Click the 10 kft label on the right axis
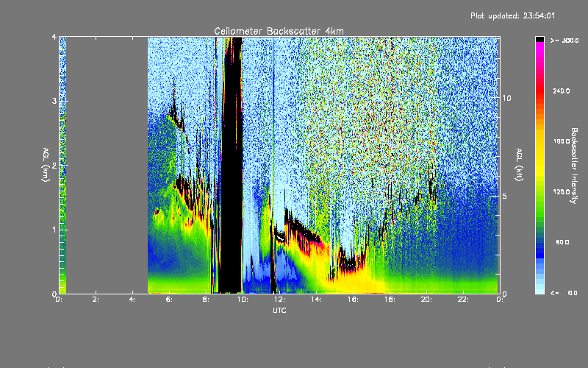 tap(506, 99)
